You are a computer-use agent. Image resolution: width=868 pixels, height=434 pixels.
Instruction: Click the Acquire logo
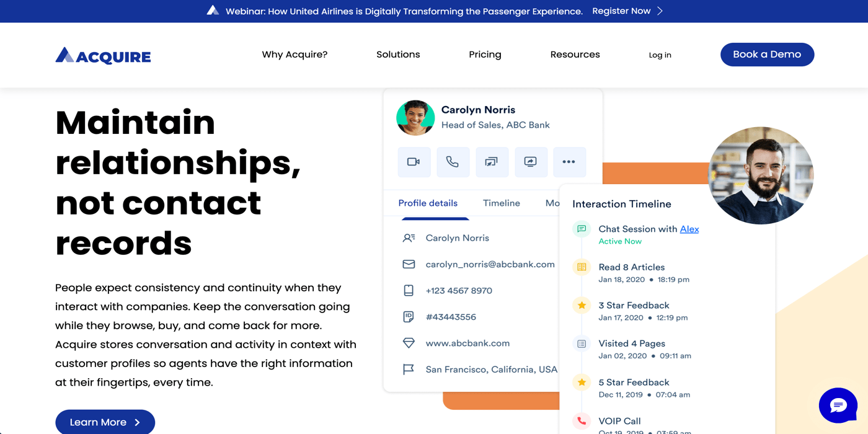(103, 56)
